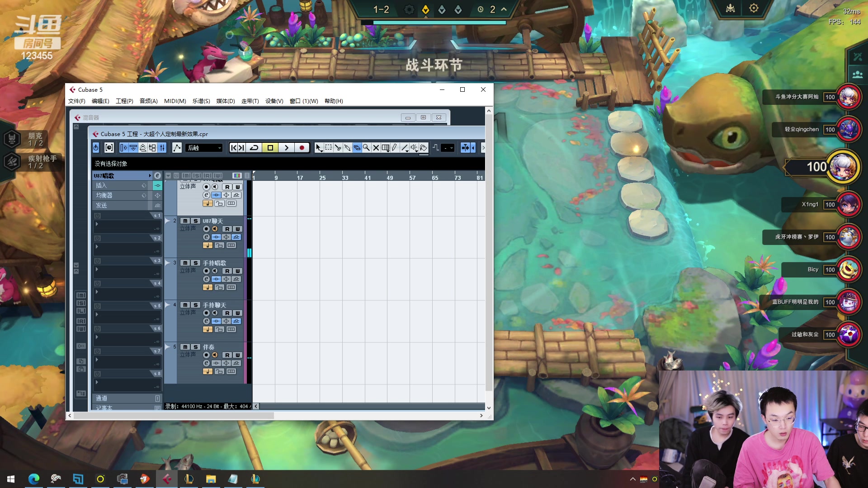868x488 pixels.
Task: Click the transport Play button
Action: pos(286,148)
